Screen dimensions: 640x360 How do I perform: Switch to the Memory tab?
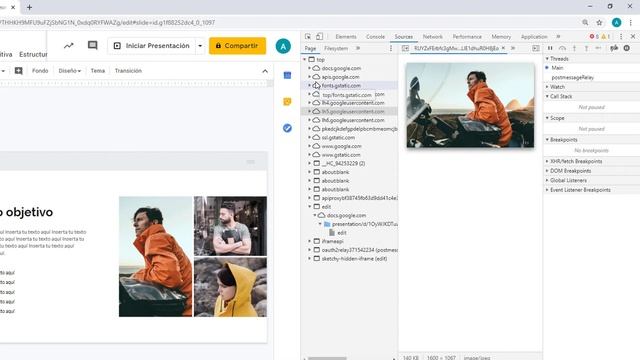pos(501,37)
